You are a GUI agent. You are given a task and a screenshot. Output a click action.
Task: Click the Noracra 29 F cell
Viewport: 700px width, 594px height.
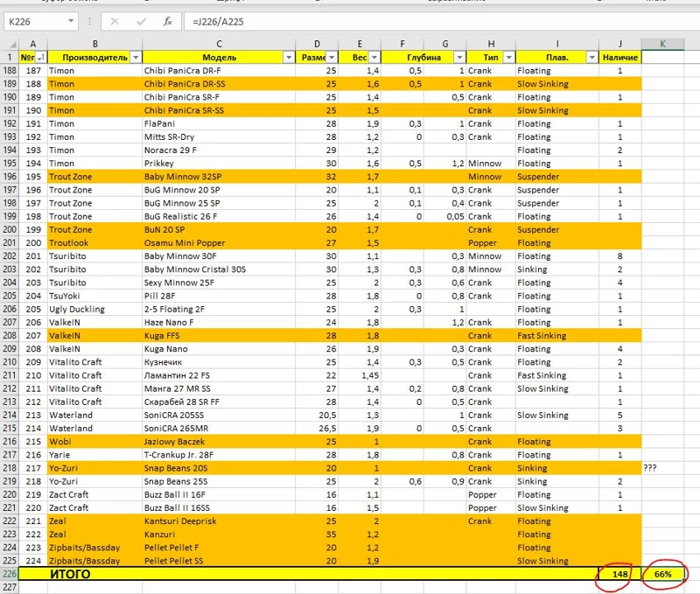click(219, 150)
